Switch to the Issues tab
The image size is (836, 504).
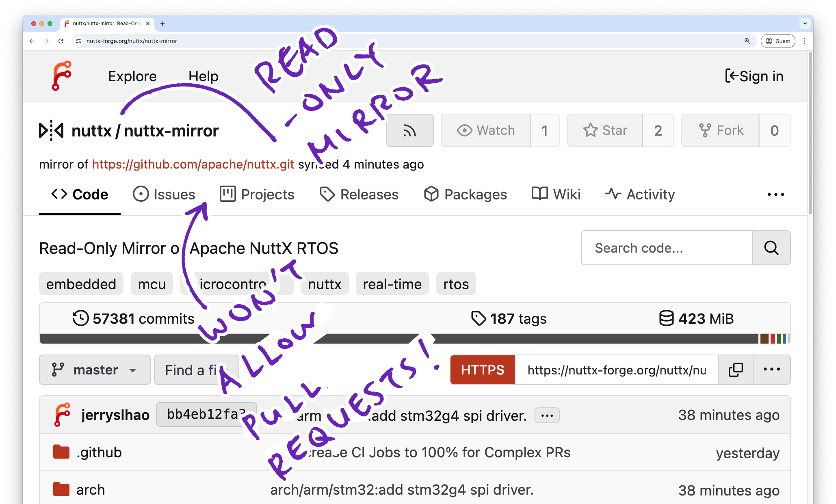coord(164,195)
